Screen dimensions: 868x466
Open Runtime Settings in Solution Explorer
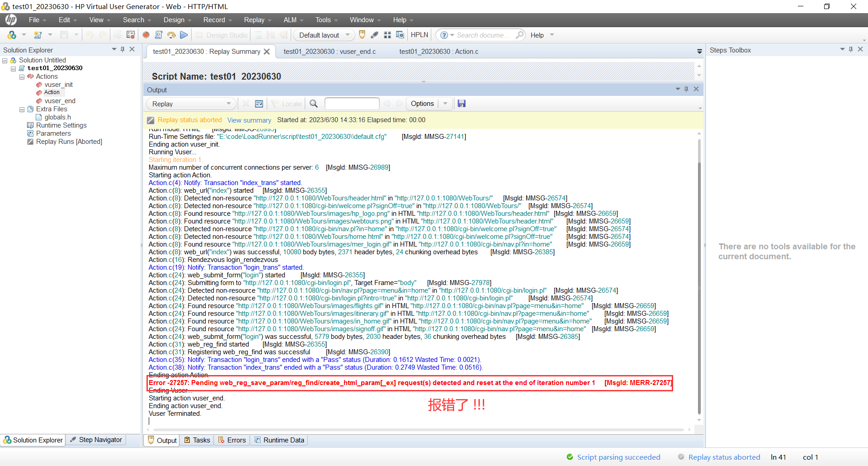pos(61,125)
